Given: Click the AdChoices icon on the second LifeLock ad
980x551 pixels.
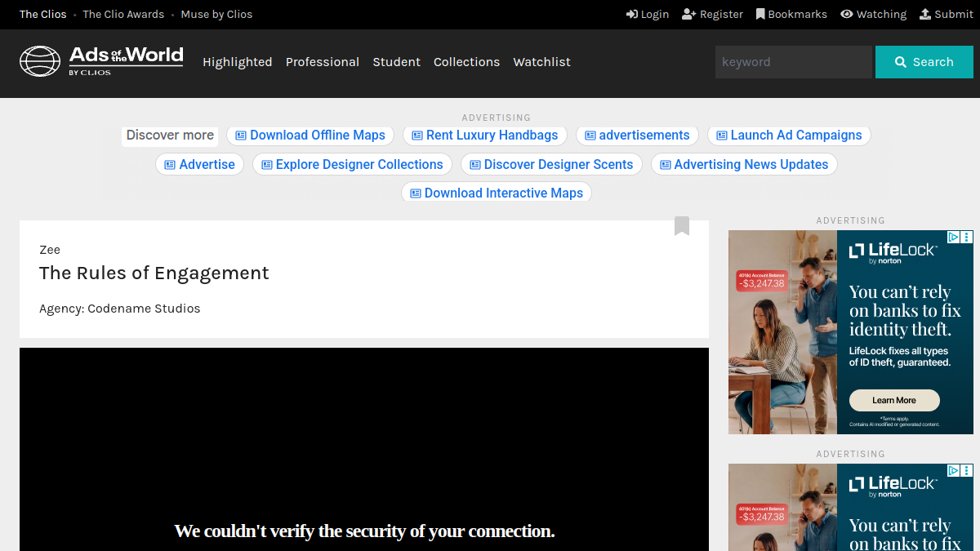Looking at the screenshot, I should 954,470.
